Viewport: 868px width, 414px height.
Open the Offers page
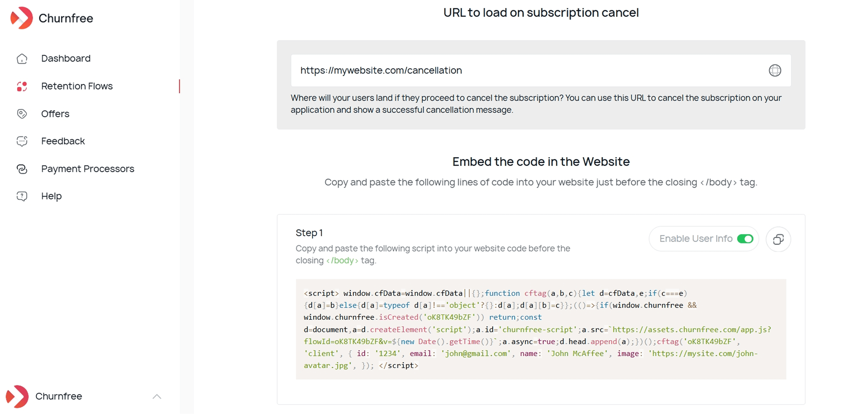click(x=55, y=114)
